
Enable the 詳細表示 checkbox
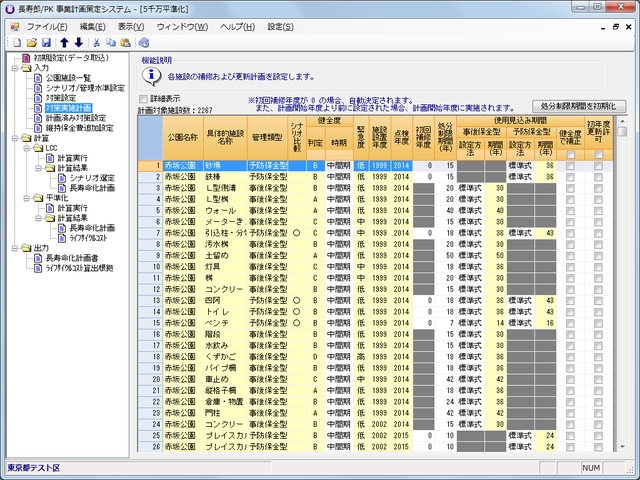coord(143,99)
